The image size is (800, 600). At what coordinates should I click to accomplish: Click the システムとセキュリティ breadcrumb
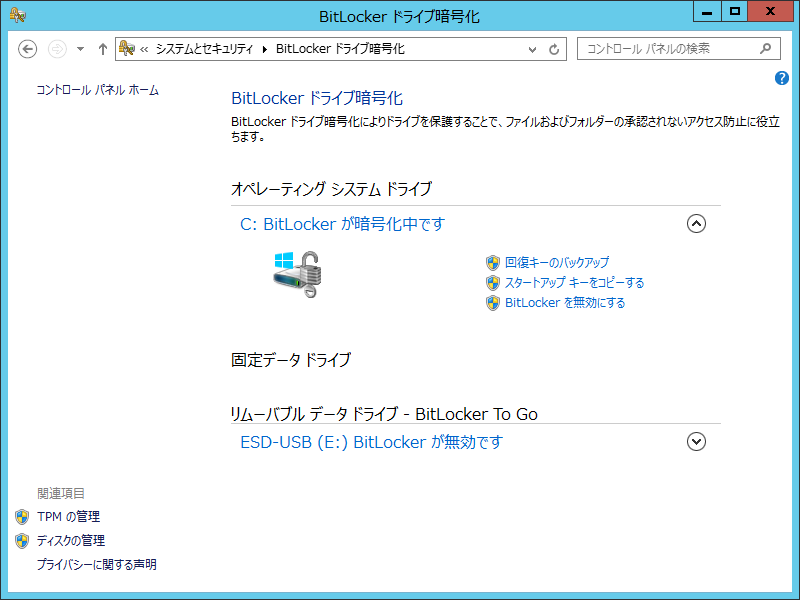point(204,49)
